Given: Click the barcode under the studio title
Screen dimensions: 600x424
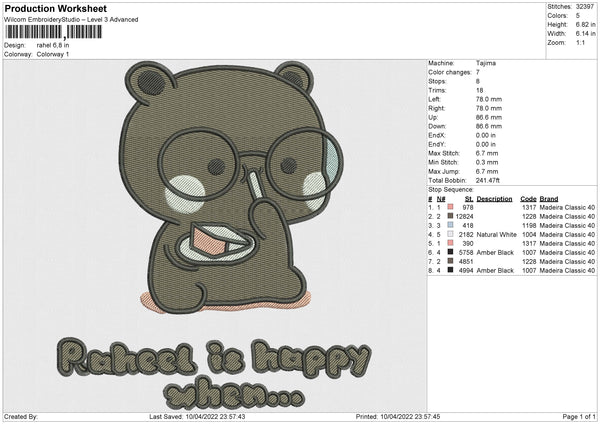Looking at the screenshot, I should tap(53, 32).
